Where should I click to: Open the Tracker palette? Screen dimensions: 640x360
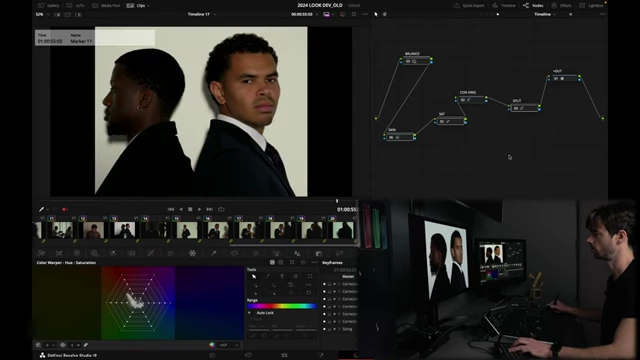(x=256, y=253)
